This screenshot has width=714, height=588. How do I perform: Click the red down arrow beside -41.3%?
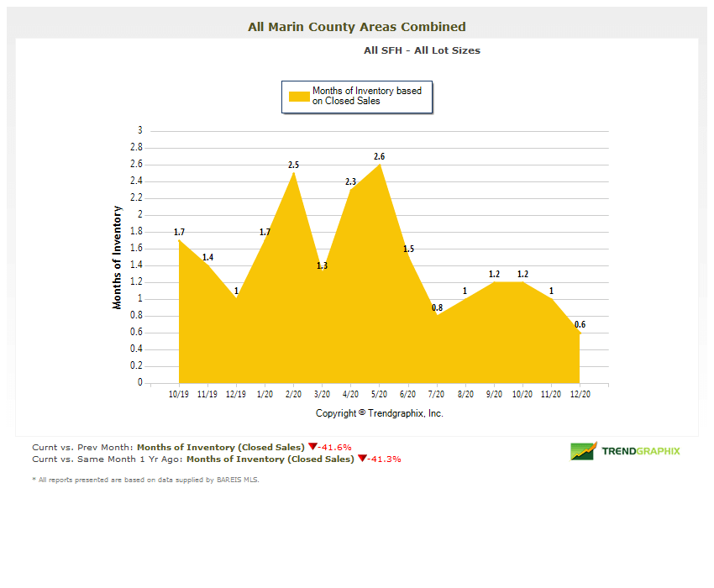click(x=361, y=459)
